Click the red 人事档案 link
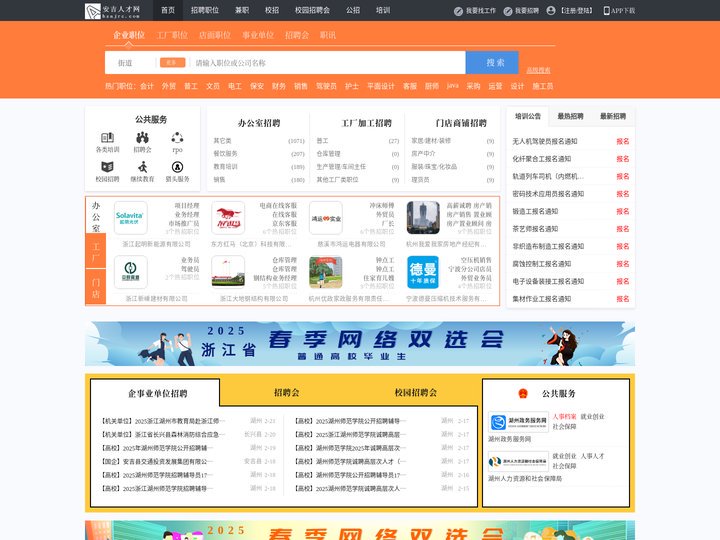Screen dimensions: 720x540 click(x=564, y=416)
